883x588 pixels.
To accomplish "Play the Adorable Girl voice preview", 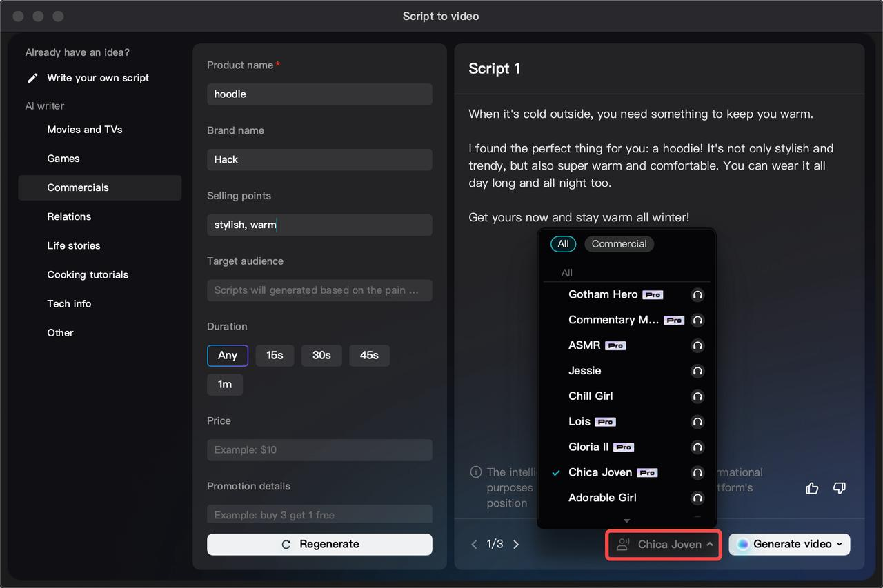I will [x=697, y=498].
